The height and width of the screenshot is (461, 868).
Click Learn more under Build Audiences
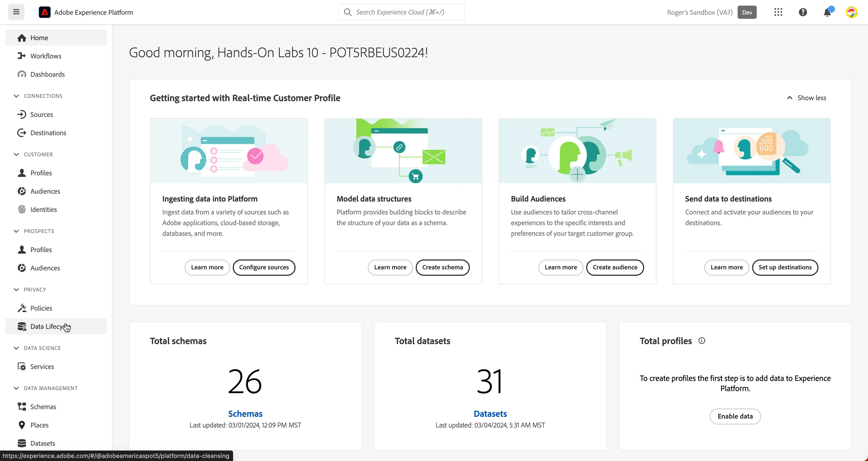coord(561,267)
